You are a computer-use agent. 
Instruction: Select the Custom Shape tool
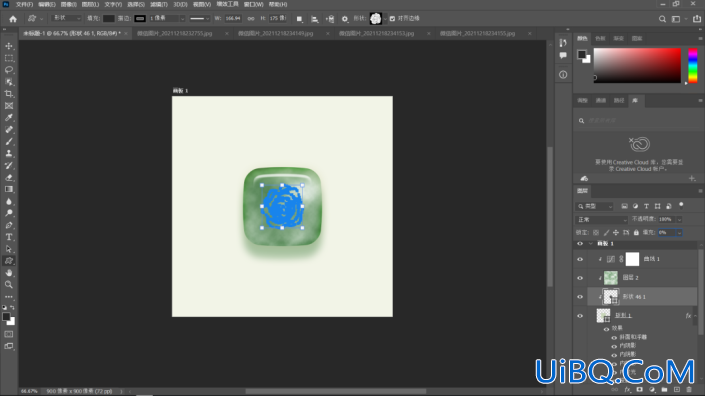[9, 261]
